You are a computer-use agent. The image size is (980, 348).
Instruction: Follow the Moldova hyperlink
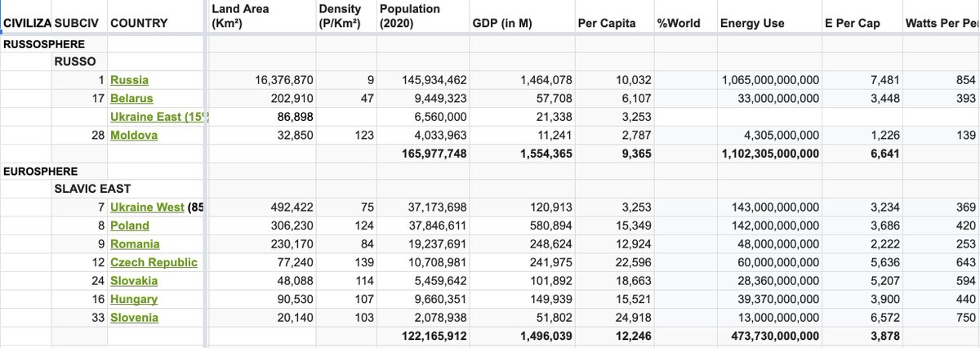tap(134, 135)
